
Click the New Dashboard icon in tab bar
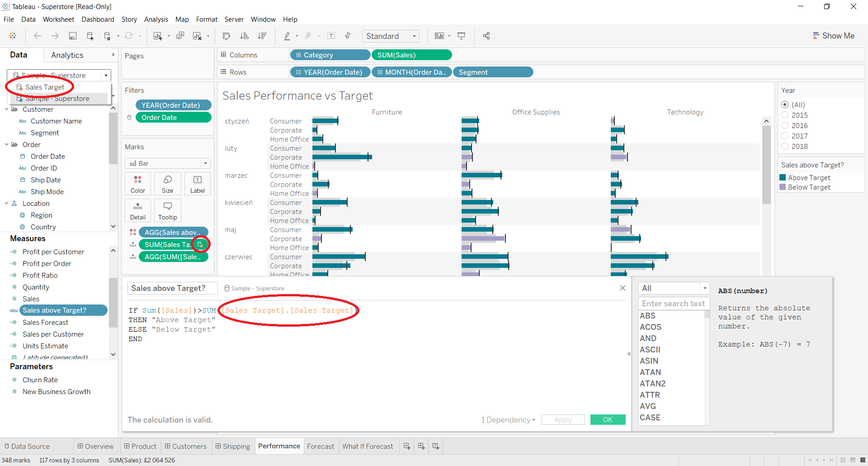click(x=421, y=446)
